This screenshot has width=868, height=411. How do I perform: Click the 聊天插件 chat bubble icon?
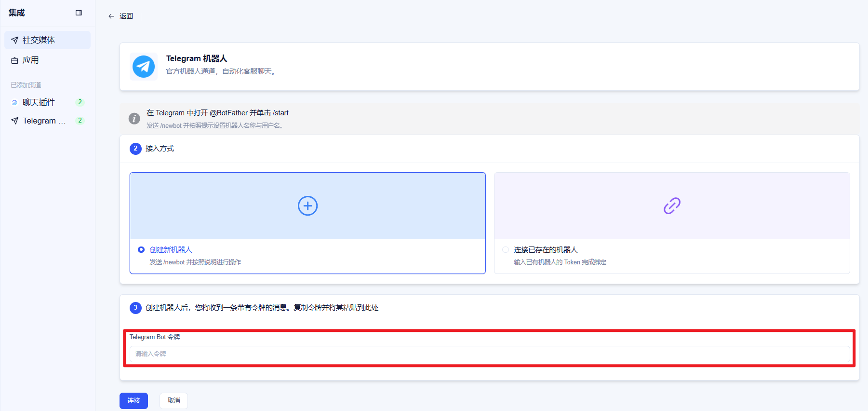[x=14, y=102]
